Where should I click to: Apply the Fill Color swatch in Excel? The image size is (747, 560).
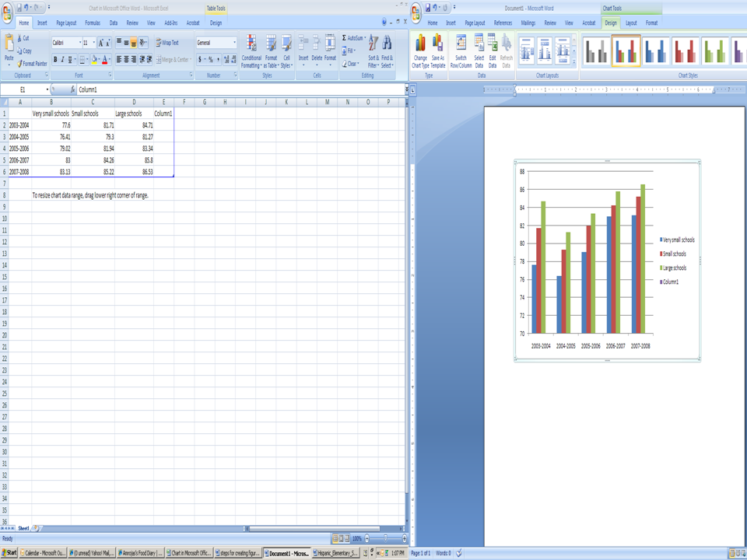tap(94, 60)
